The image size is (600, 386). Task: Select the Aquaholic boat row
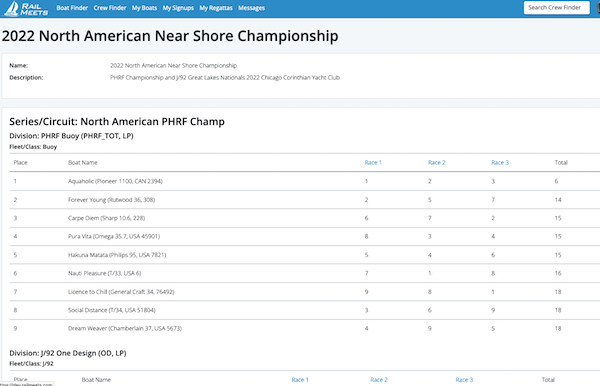tap(305, 181)
